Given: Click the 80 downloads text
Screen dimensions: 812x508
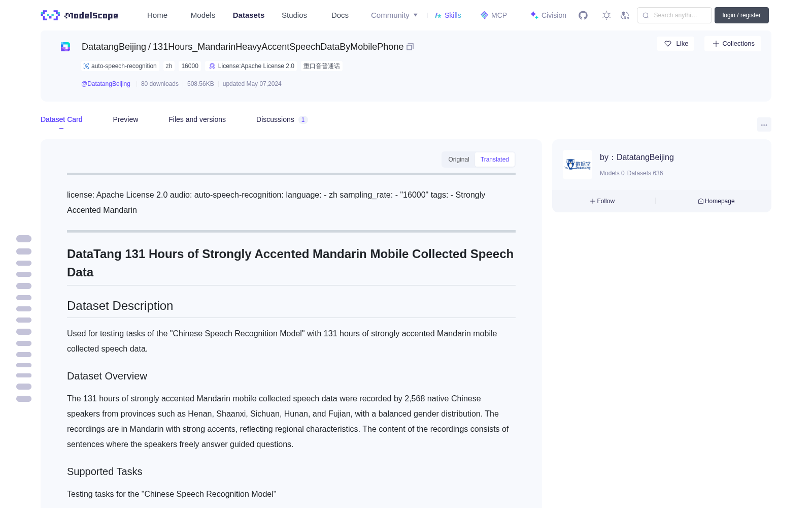Looking at the screenshot, I should pos(160,84).
